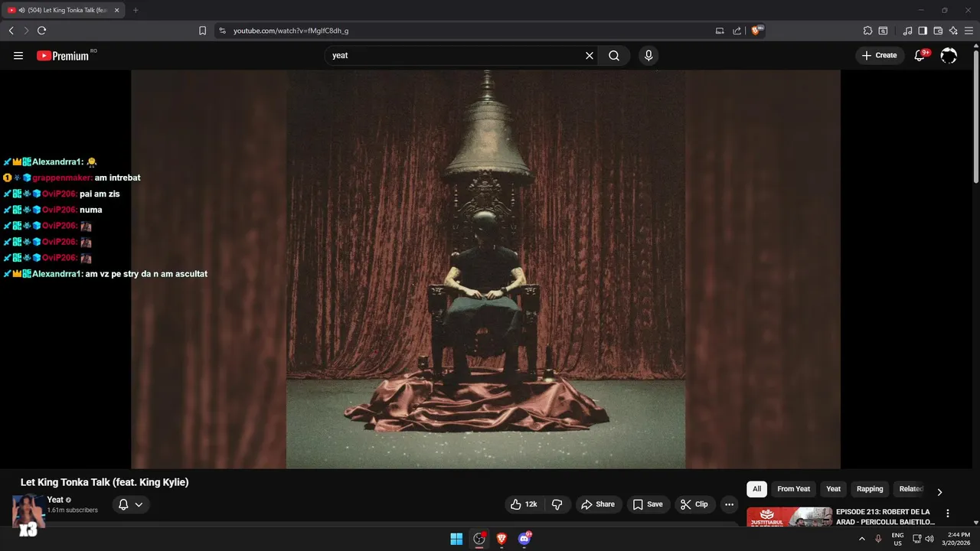
Task: Select the All filter chip
Action: 756,489
